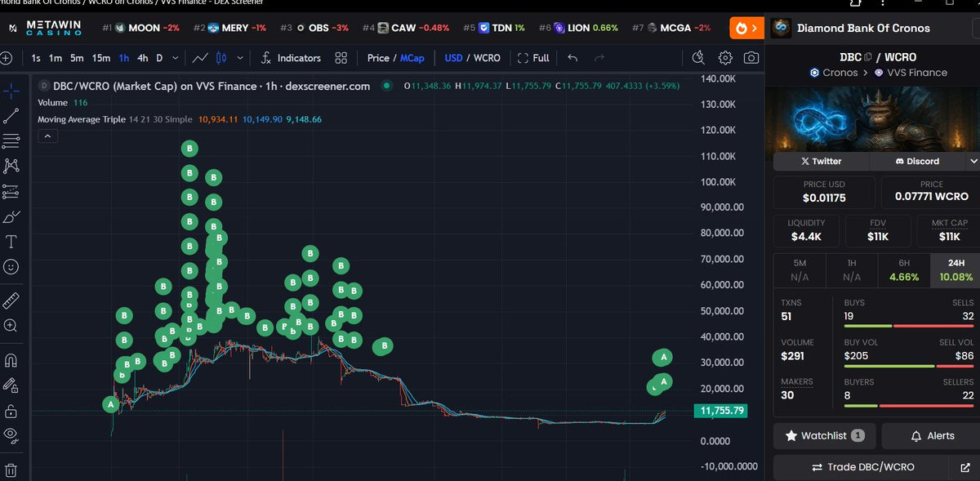Click the compare or add symbol icon
The width and height of the screenshot is (980, 481).
(x=7, y=58)
